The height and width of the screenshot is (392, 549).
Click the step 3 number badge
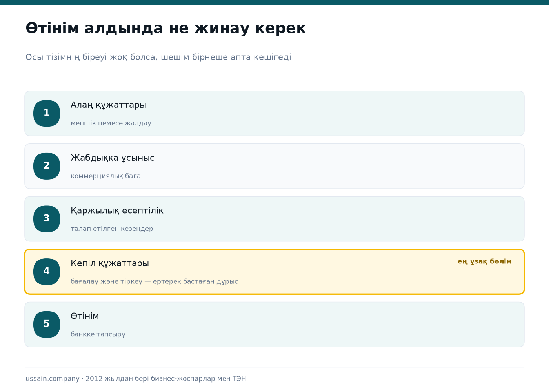47,219
